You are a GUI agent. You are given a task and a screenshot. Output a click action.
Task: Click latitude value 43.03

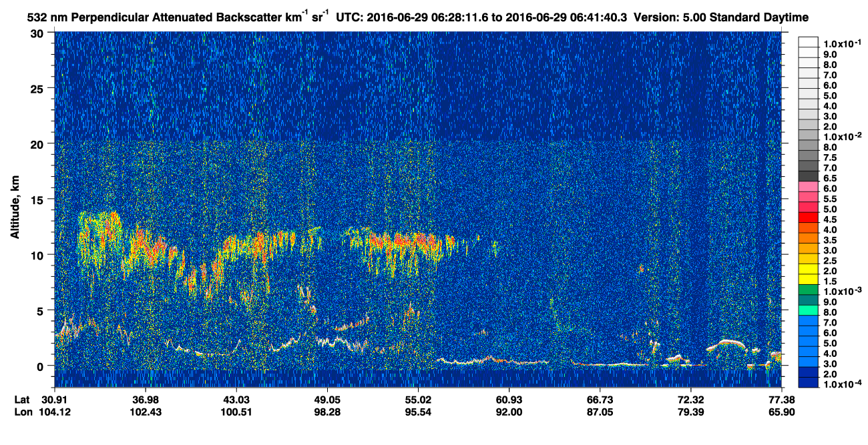point(236,399)
